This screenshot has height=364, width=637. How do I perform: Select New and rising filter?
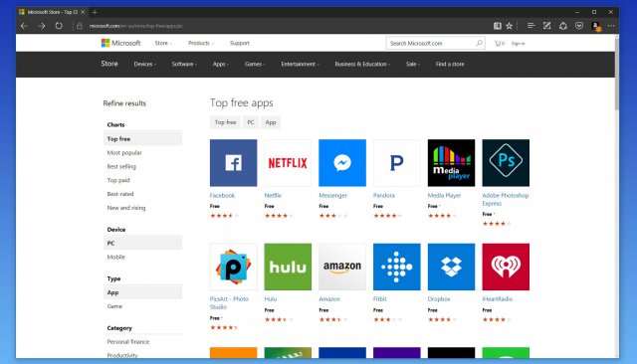click(126, 208)
